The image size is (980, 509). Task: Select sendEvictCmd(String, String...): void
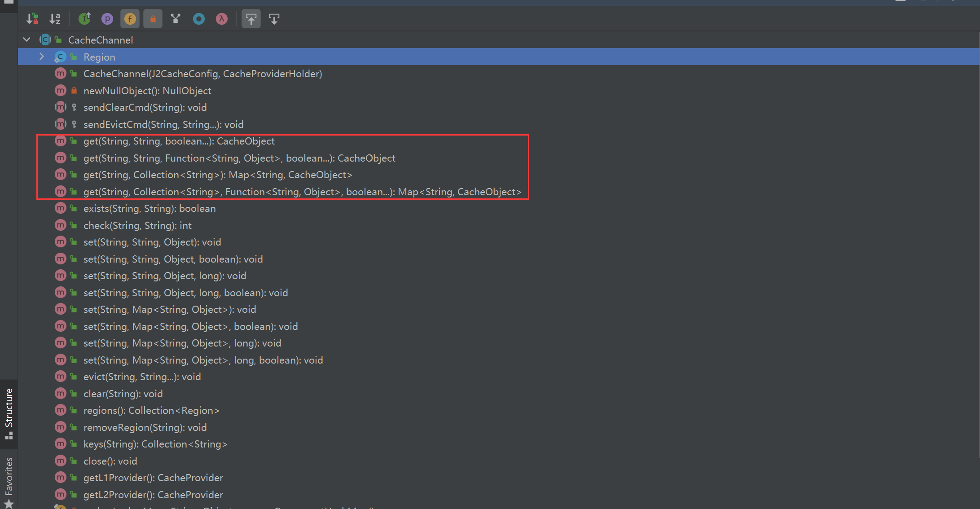coord(163,124)
